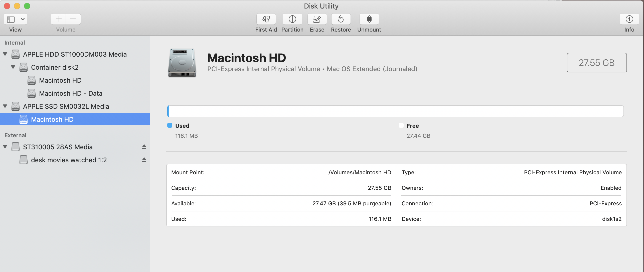Screen dimensions: 644x272
Task: Collapse ST310005 28AS Media disclosure triangle
Action: [x=5, y=147]
